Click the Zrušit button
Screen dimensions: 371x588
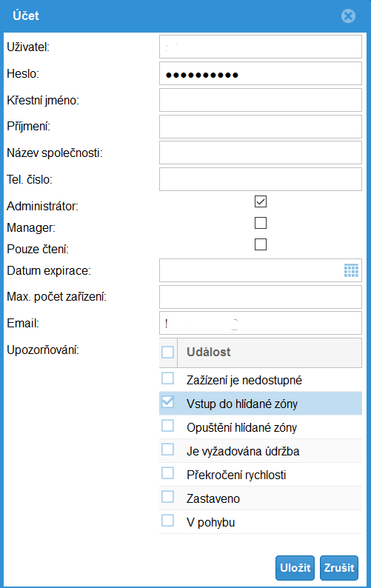point(339,568)
